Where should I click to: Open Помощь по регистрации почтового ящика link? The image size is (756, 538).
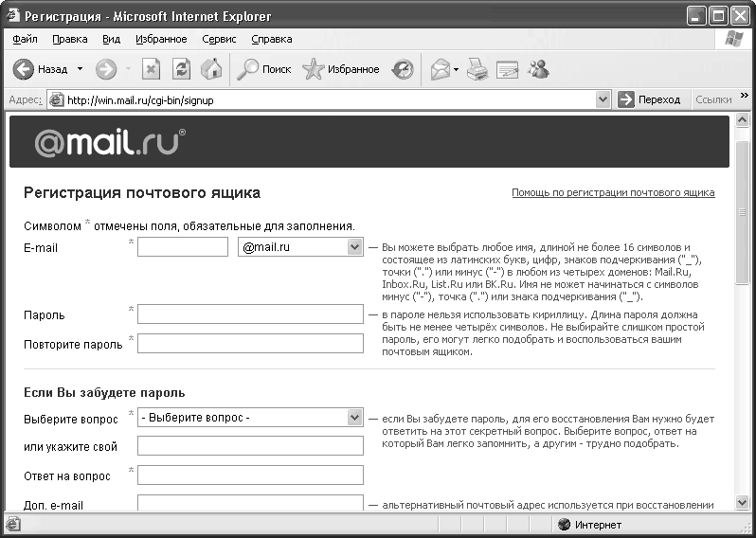point(613,193)
